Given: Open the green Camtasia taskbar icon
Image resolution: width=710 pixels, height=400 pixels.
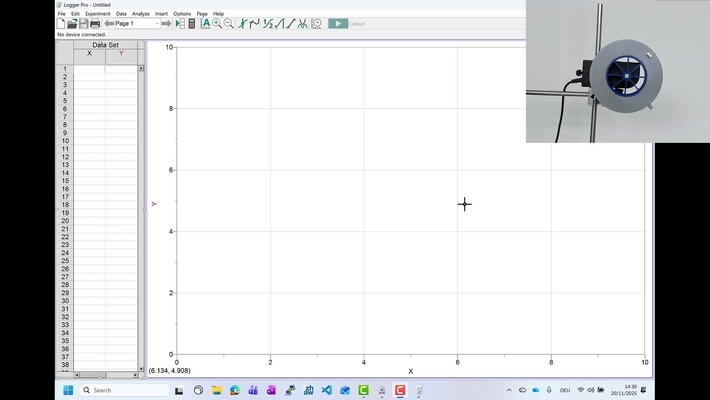Looking at the screenshot, I should (363, 390).
